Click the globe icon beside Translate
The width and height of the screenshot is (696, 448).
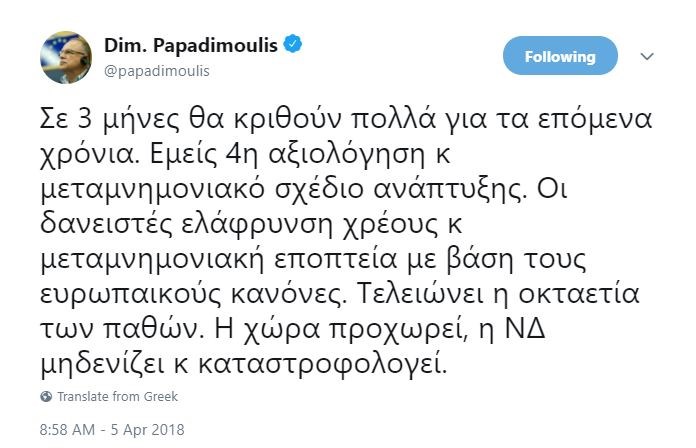tap(47, 396)
